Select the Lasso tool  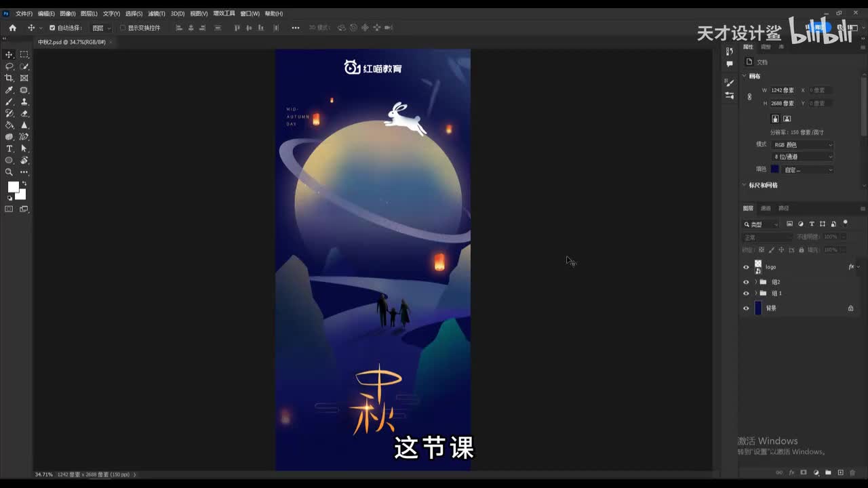click(x=9, y=66)
